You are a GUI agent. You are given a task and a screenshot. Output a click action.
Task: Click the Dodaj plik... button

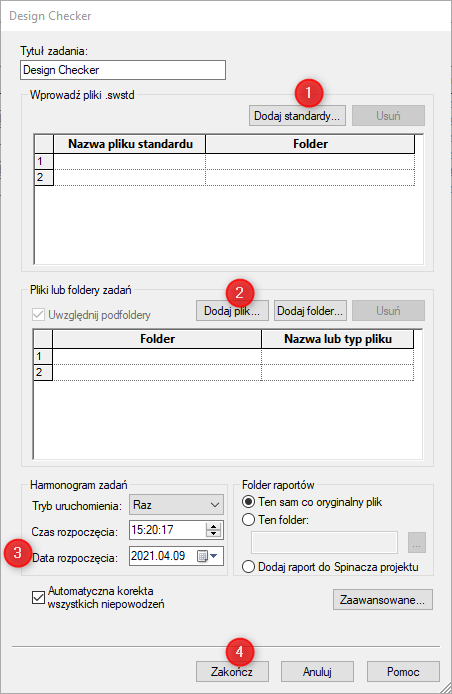[x=232, y=311]
